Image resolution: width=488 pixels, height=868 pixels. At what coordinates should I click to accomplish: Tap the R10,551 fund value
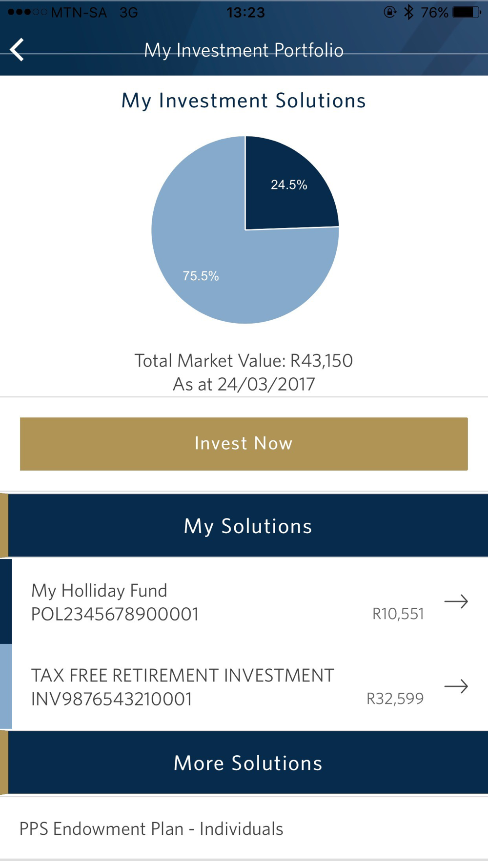(x=398, y=614)
